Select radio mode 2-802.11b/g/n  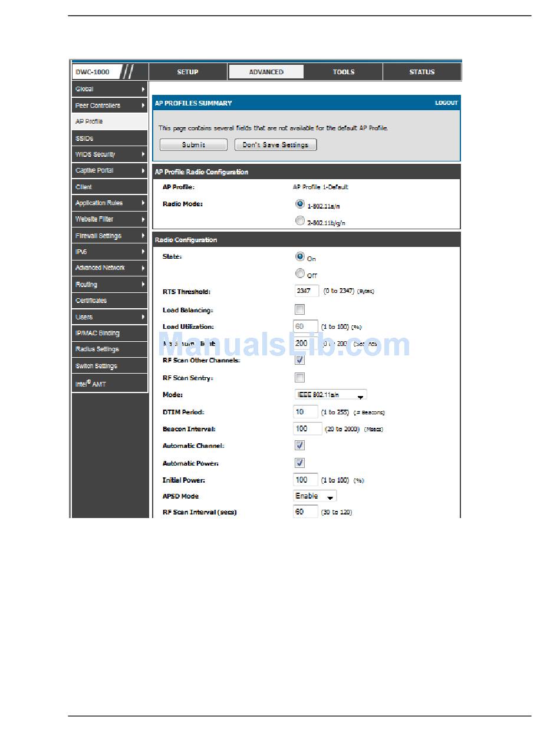[x=300, y=222]
